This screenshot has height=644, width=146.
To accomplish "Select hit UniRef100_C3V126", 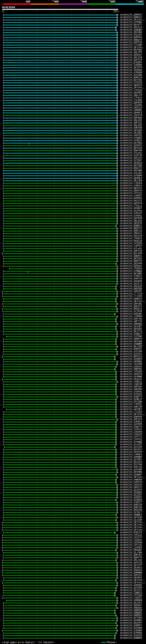I will pos(131,90).
